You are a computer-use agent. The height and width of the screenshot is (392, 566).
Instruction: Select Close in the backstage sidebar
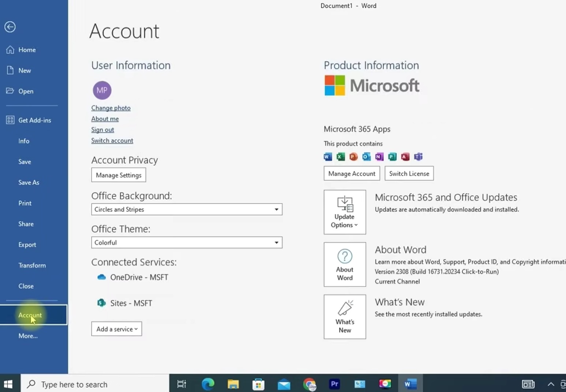[x=26, y=286]
